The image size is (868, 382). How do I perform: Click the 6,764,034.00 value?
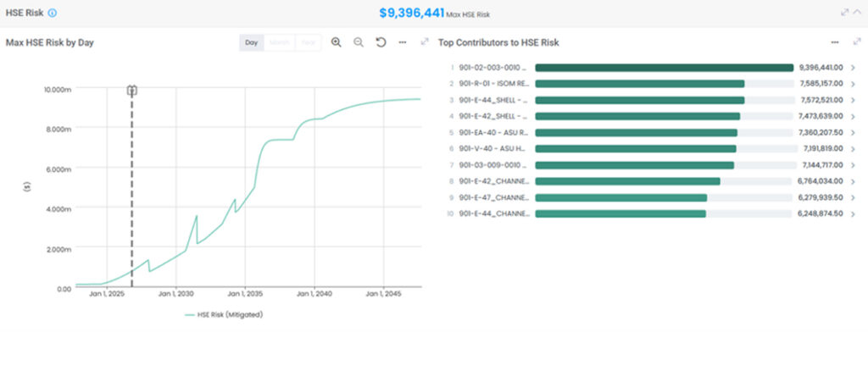click(x=821, y=181)
